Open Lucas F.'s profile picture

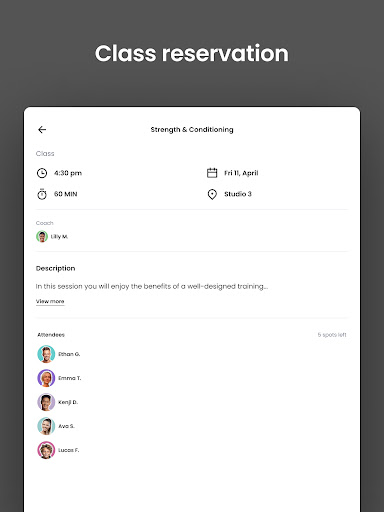click(x=46, y=450)
